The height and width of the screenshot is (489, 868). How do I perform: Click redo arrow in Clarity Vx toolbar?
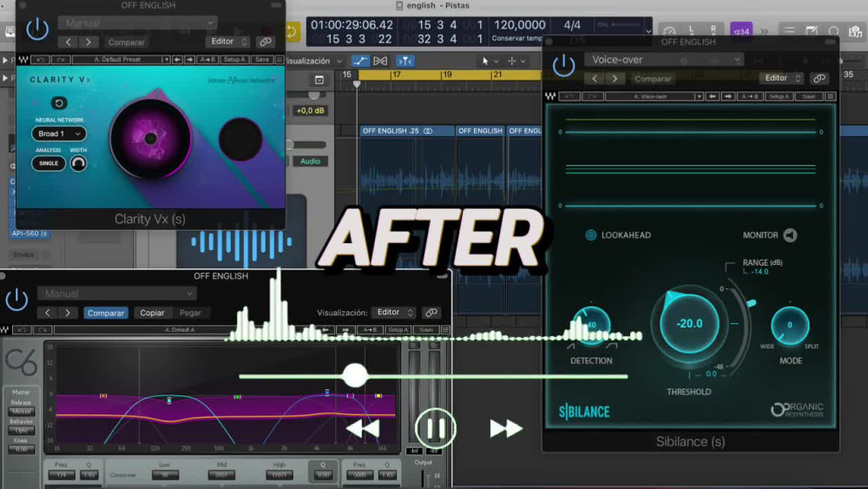coord(61,59)
